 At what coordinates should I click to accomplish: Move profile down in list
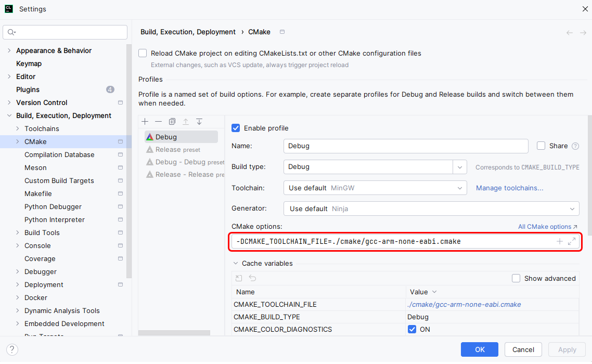tap(199, 122)
